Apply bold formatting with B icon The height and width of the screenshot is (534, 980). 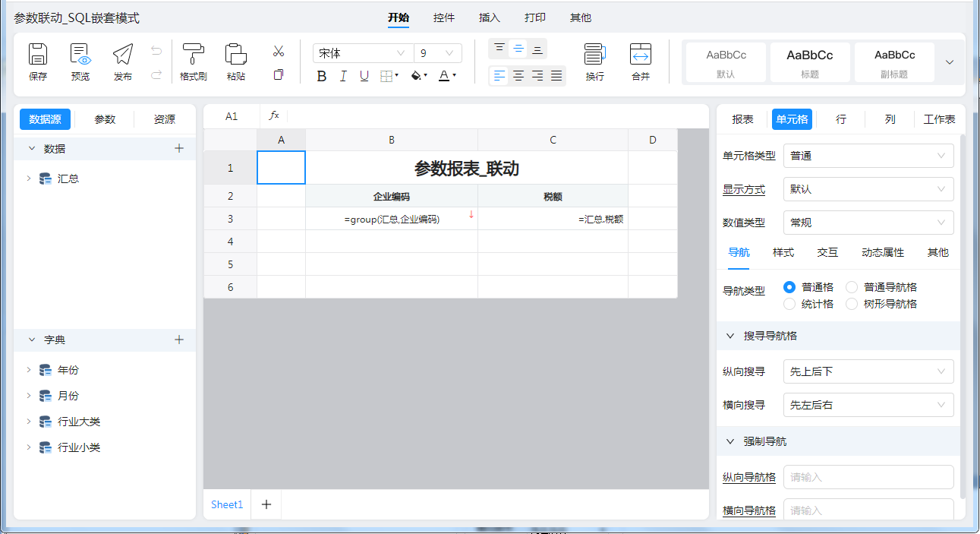(322, 76)
